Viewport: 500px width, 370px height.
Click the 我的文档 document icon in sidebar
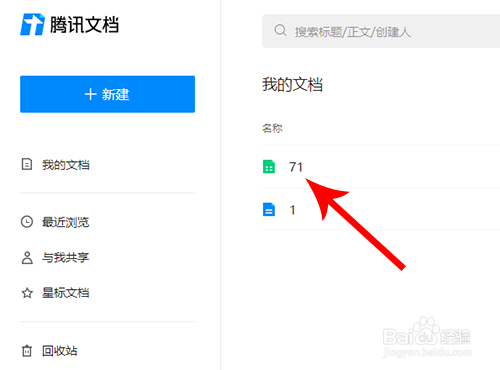coord(27,164)
